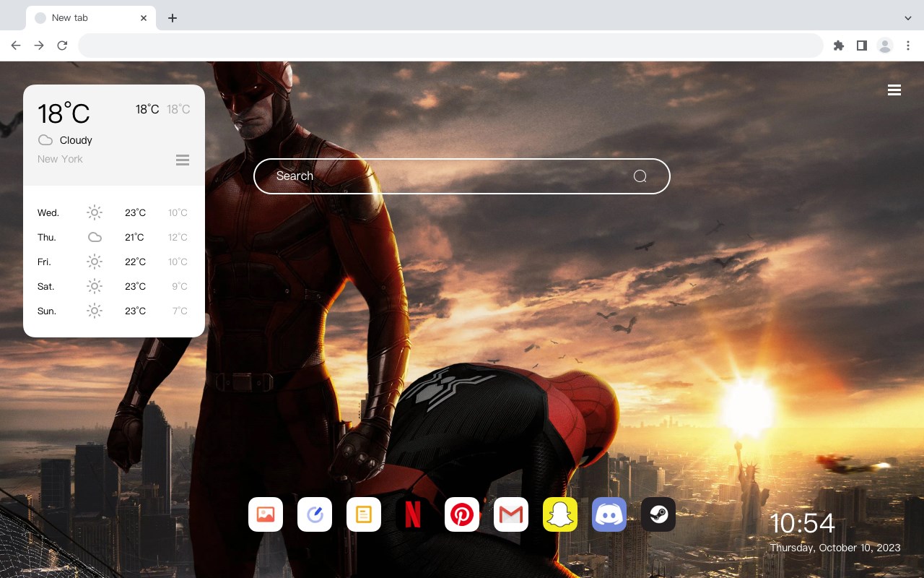This screenshot has width=924, height=578.
Task: Select the "Sun." forecast day label
Action: coord(47,311)
